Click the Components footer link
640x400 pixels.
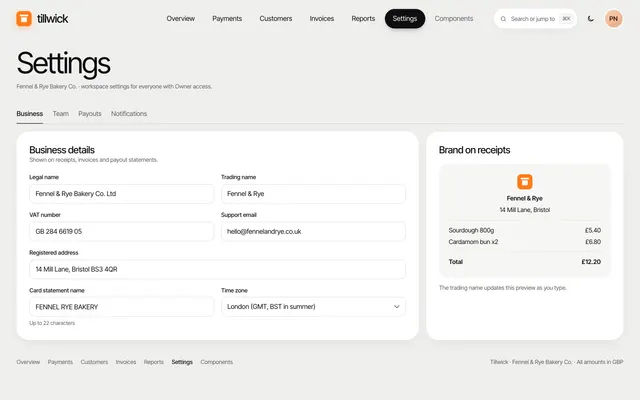pos(216,362)
